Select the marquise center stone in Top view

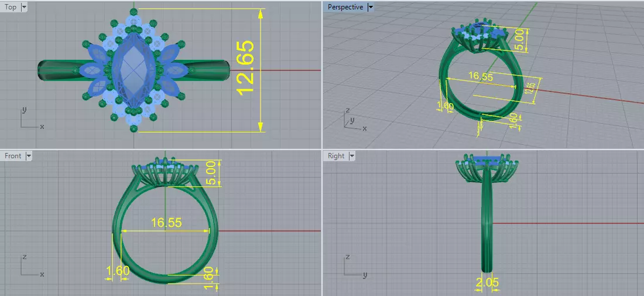pyautogui.click(x=134, y=70)
